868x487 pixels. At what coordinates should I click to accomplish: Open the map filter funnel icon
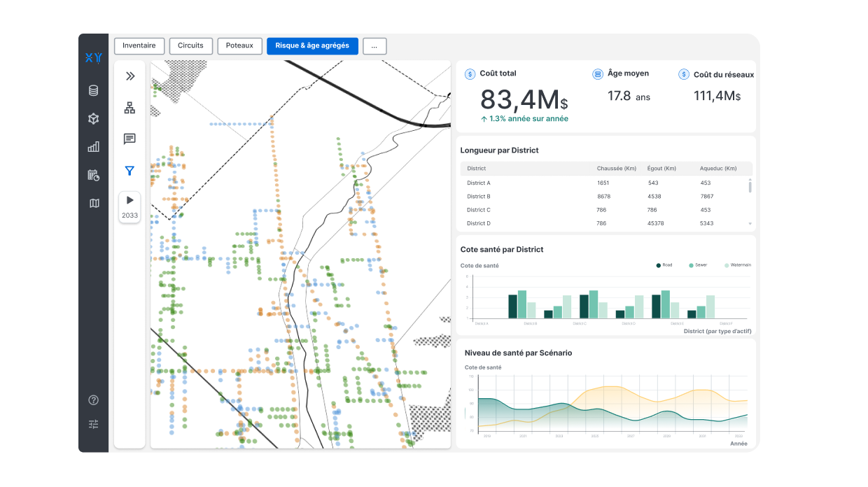pyautogui.click(x=129, y=171)
